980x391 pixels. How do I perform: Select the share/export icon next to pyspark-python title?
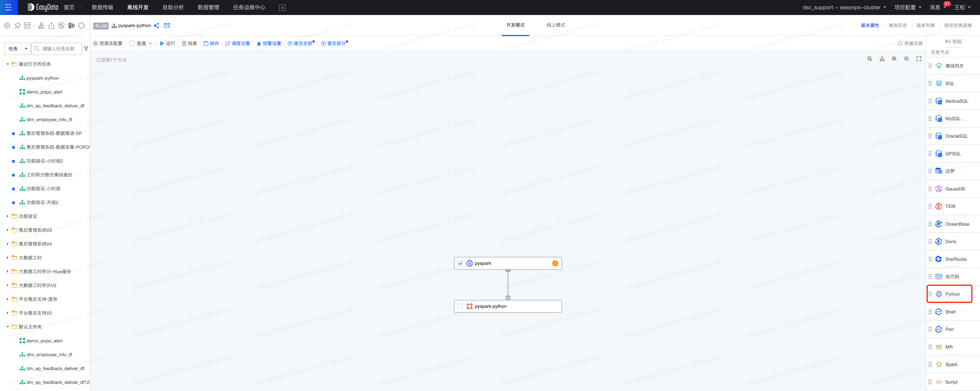[156, 26]
